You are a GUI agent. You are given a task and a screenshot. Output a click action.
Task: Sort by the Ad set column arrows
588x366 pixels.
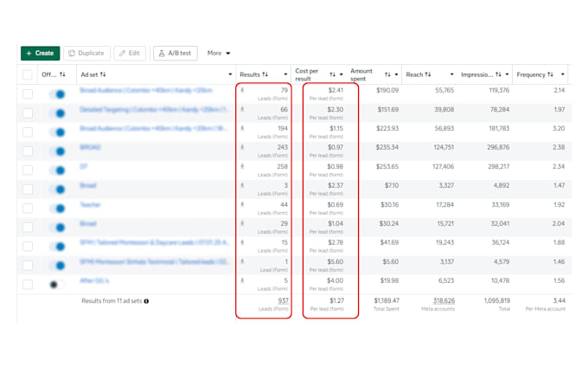[103, 74]
